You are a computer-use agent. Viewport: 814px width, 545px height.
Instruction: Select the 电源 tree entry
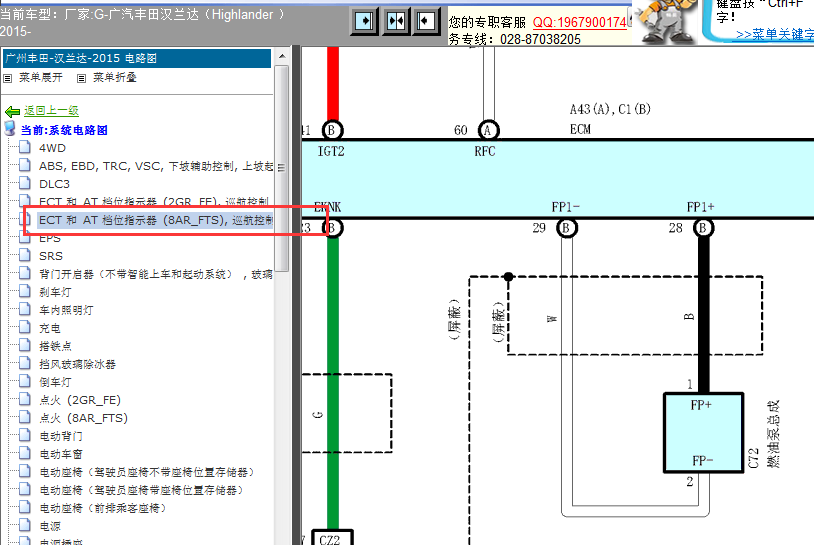[x=50, y=526]
